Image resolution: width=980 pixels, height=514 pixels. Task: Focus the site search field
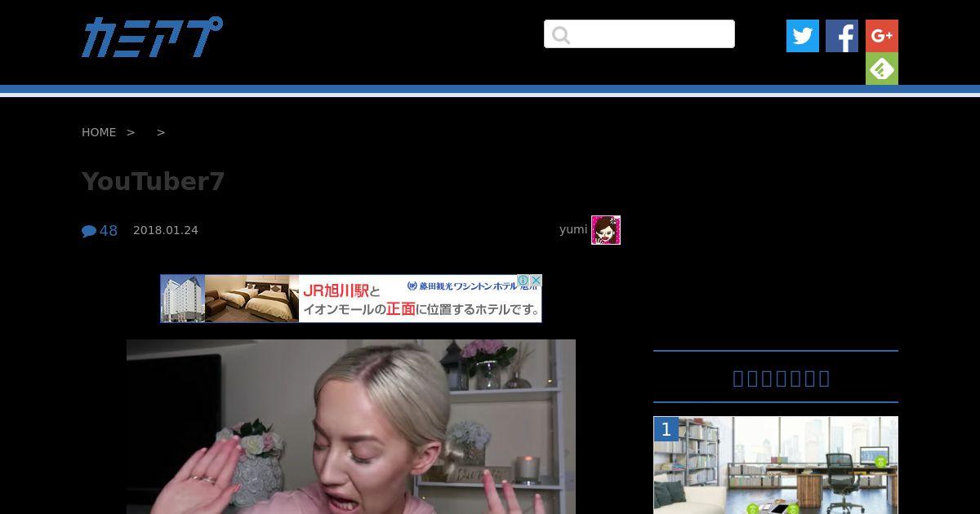(x=639, y=34)
